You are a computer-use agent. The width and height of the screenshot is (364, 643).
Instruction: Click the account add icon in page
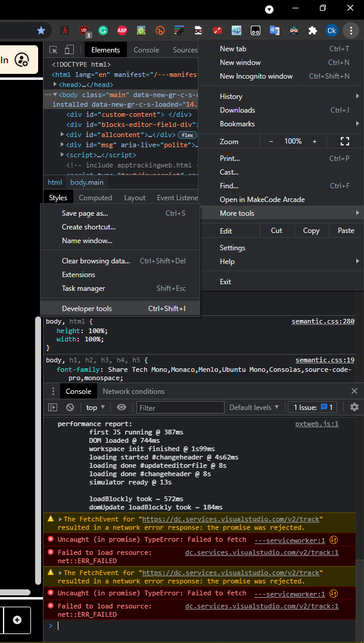21,60
